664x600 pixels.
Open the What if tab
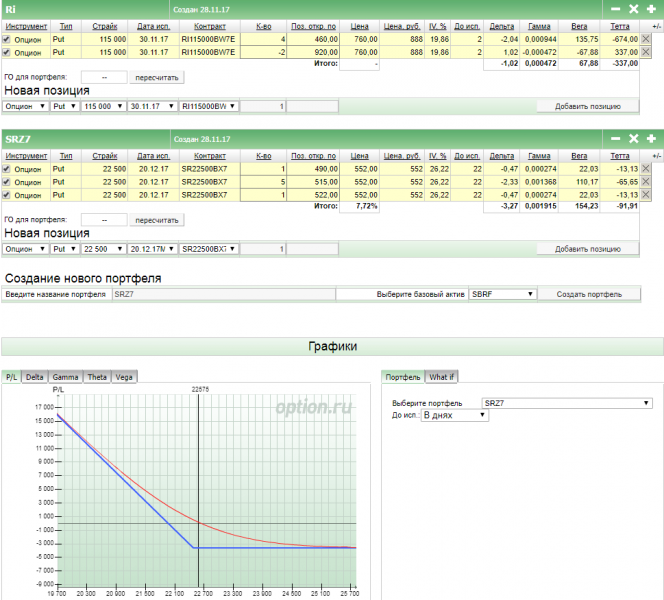(441, 377)
